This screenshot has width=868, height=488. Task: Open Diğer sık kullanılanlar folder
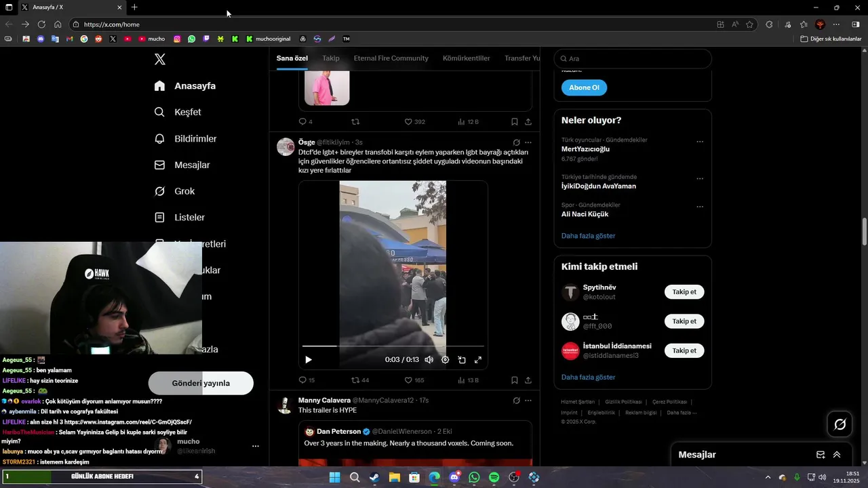[x=831, y=39]
